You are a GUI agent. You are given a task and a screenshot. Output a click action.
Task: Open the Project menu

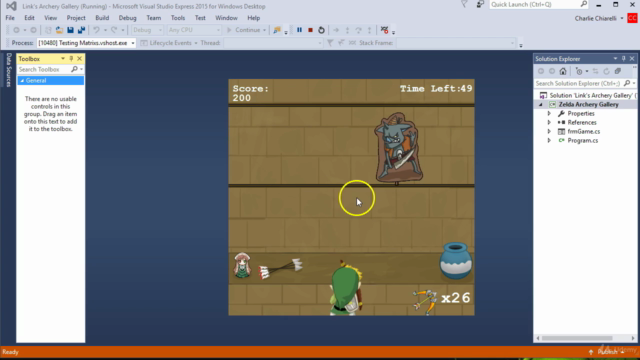(76, 18)
